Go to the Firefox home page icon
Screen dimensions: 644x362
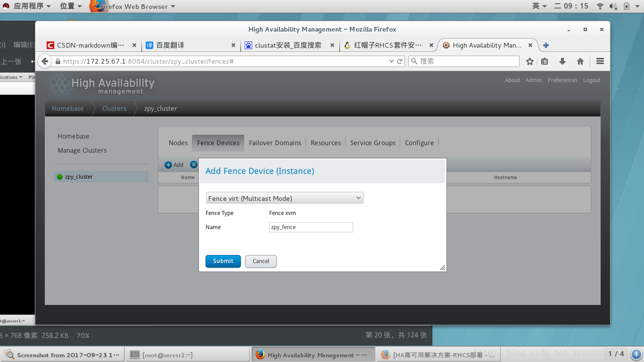(x=580, y=61)
